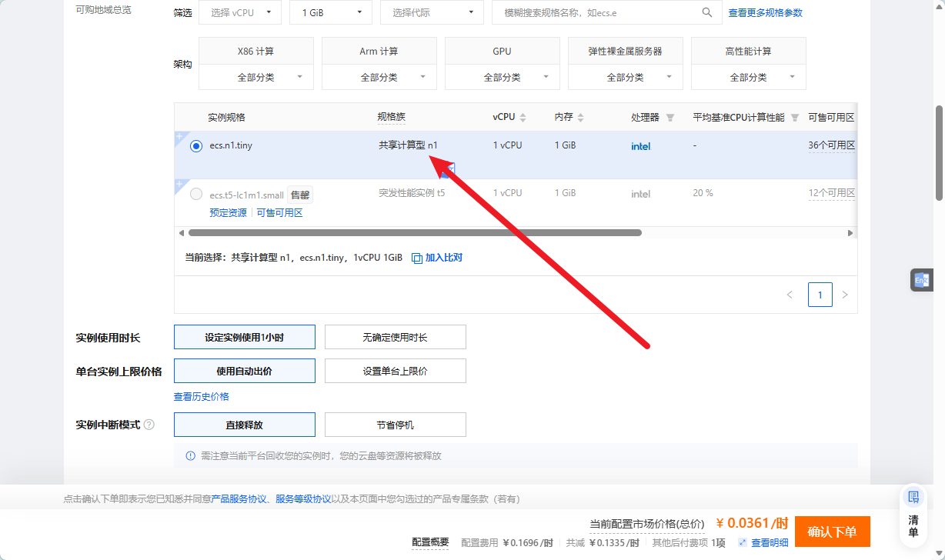The height and width of the screenshot is (560, 945).
Task: Select the GPU architecture tab
Action: click(503, 51)
